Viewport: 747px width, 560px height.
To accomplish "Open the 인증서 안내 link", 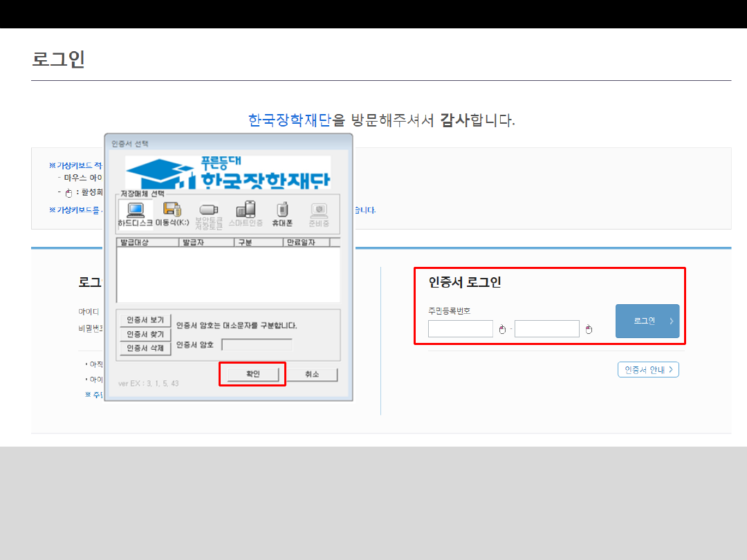I will [648, 370].
